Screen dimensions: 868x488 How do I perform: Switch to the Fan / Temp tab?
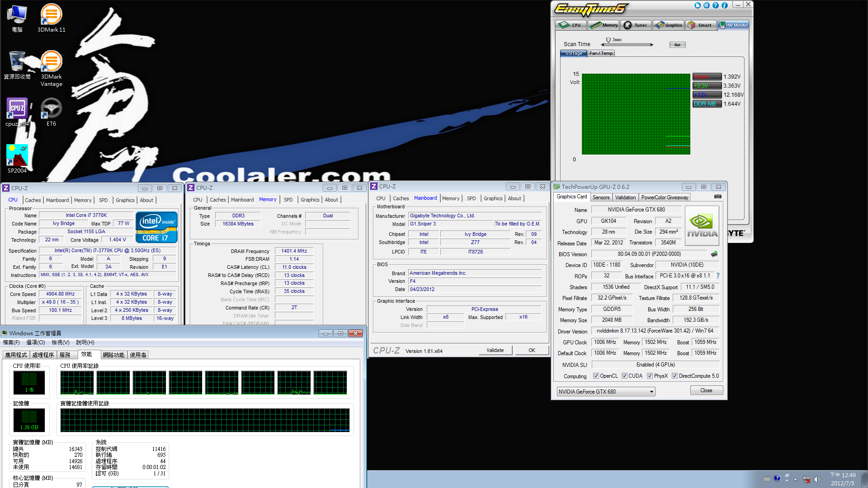(601, 53)
